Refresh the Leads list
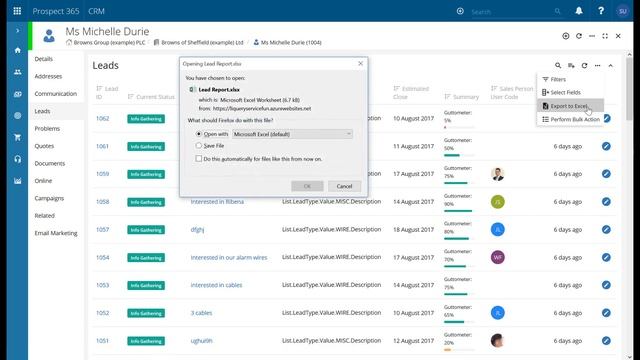This screenshot has width=640, height=360. click(584, 65)
